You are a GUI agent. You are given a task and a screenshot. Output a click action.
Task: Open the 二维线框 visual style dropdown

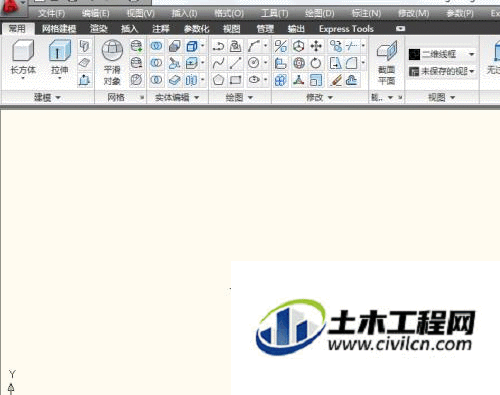(442, 54)
